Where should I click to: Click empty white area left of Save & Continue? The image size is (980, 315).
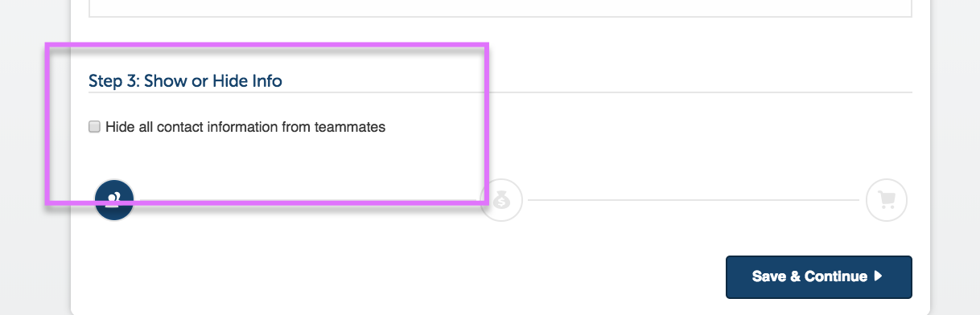click(x=402, y=277)
